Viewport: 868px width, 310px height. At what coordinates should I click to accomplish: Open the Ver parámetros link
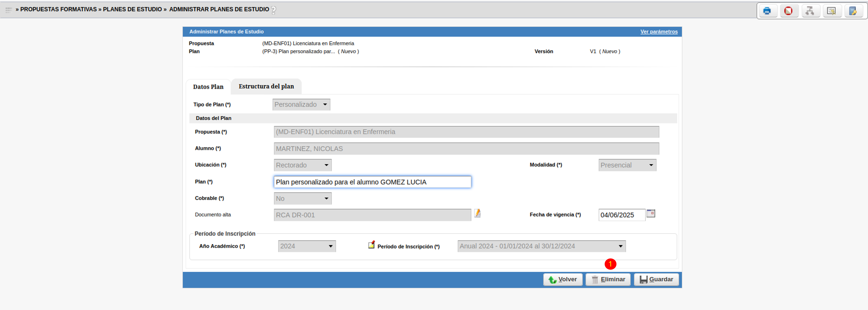click(659, 32)
